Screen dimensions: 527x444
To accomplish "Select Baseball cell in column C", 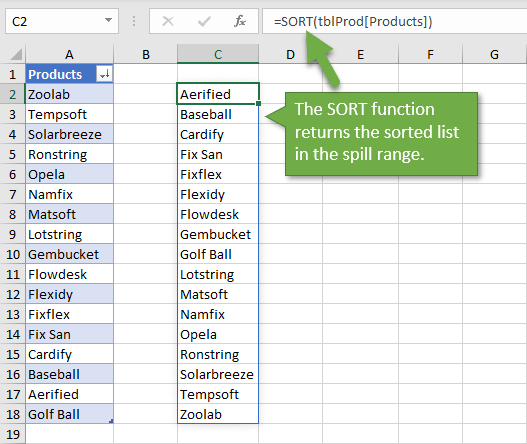I will 218,114.
